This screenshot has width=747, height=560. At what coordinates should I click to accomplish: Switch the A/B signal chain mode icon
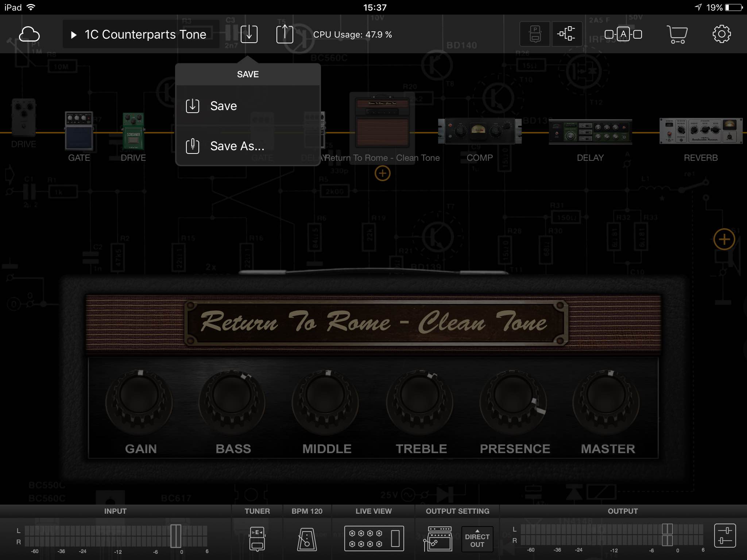click(x=623, y=34)
